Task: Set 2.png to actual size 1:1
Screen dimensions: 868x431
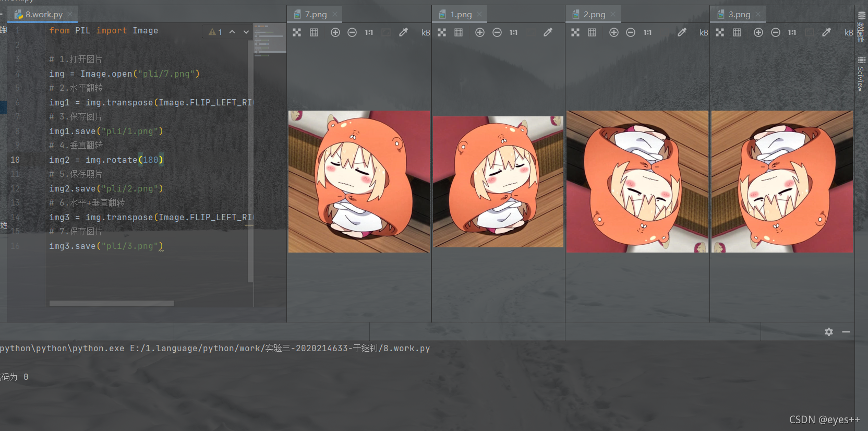Action: click(x=647, y=32)
